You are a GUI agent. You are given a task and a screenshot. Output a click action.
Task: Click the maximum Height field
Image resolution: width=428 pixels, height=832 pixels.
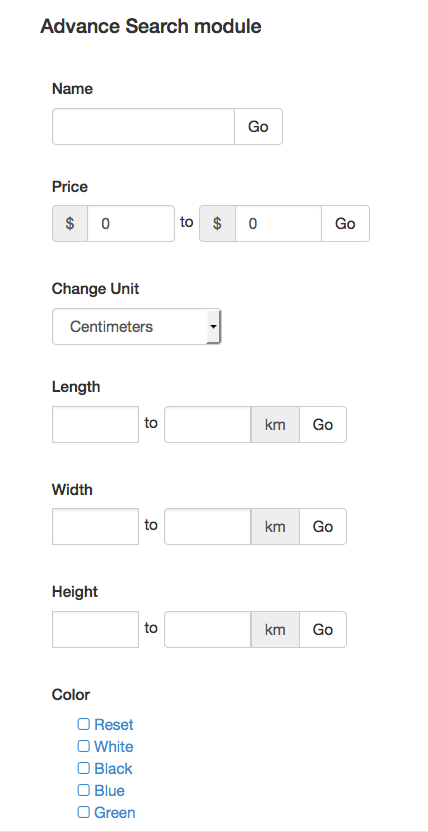[208, 629]
